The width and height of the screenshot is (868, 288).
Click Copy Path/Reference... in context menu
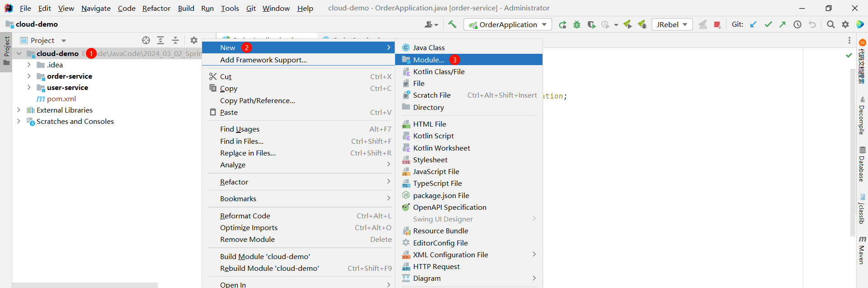click(x=298, y=100)
